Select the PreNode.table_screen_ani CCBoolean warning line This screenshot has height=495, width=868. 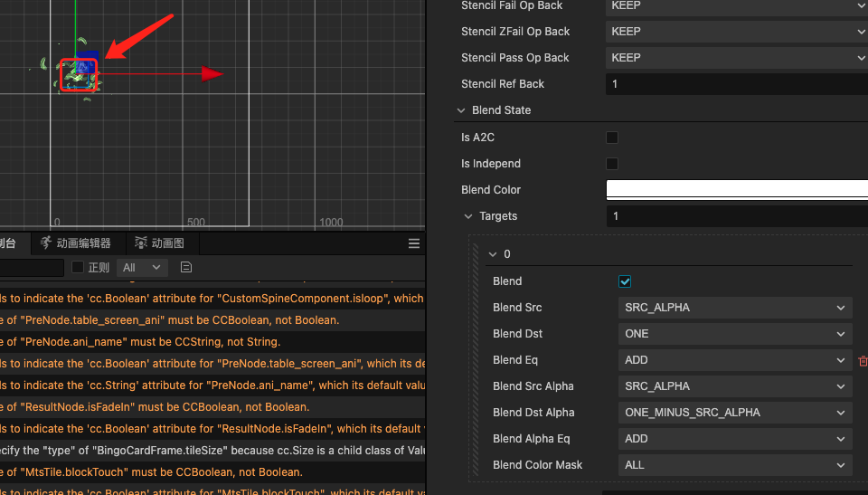coord(212,319)
